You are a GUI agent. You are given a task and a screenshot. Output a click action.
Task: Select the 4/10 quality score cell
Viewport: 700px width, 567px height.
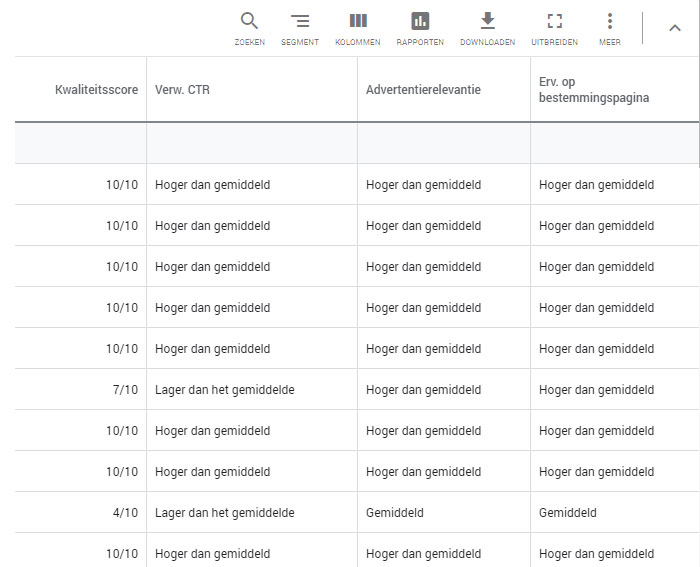(x=125, y=513)
